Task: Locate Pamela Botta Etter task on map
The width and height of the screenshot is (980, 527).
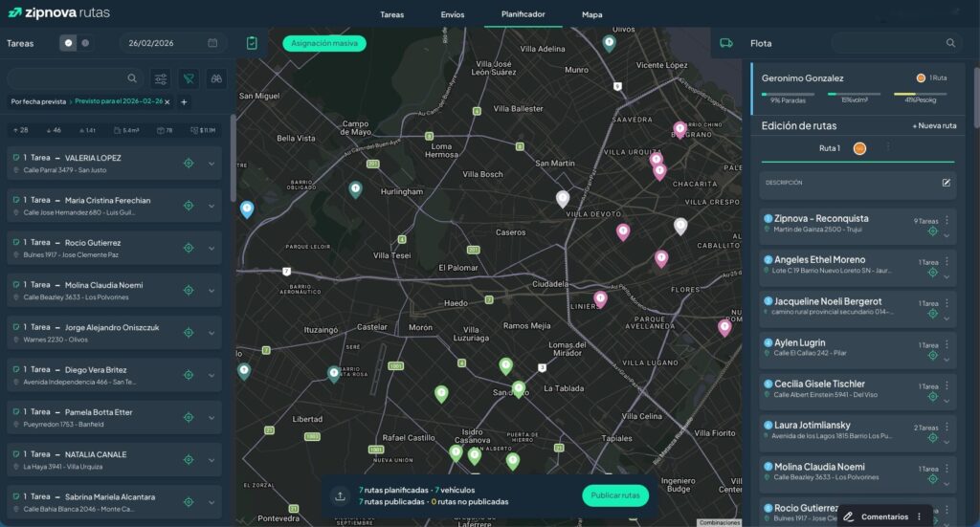Action: coord(189,418)
